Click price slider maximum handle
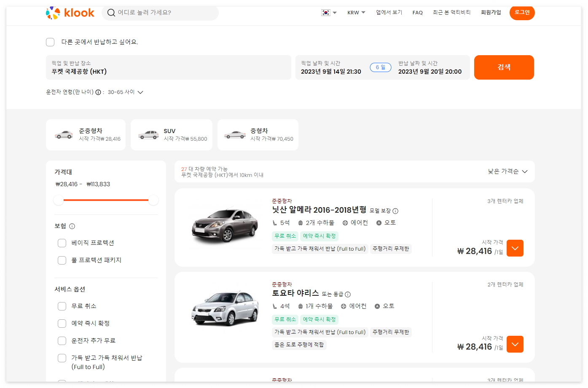 tap(153, 200)
